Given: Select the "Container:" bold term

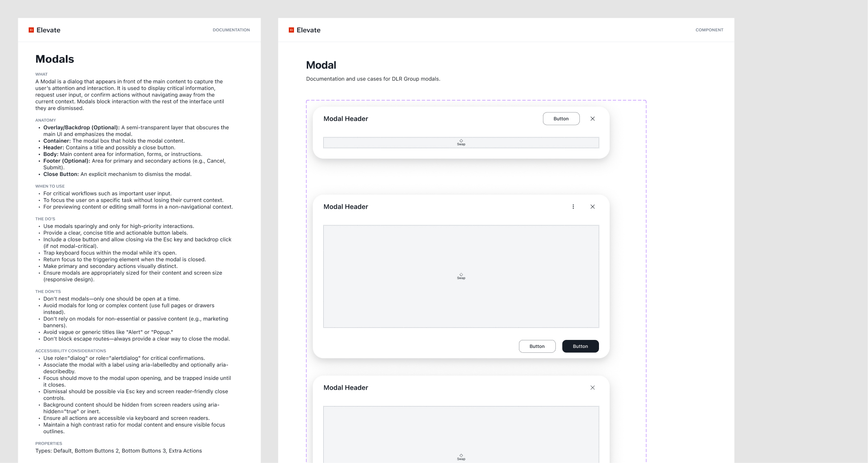Looking at the screenshot, I should pos(57,141).
